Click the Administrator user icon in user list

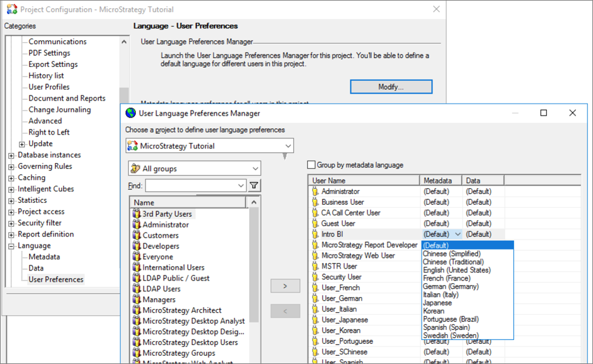[x=315, y=191]
